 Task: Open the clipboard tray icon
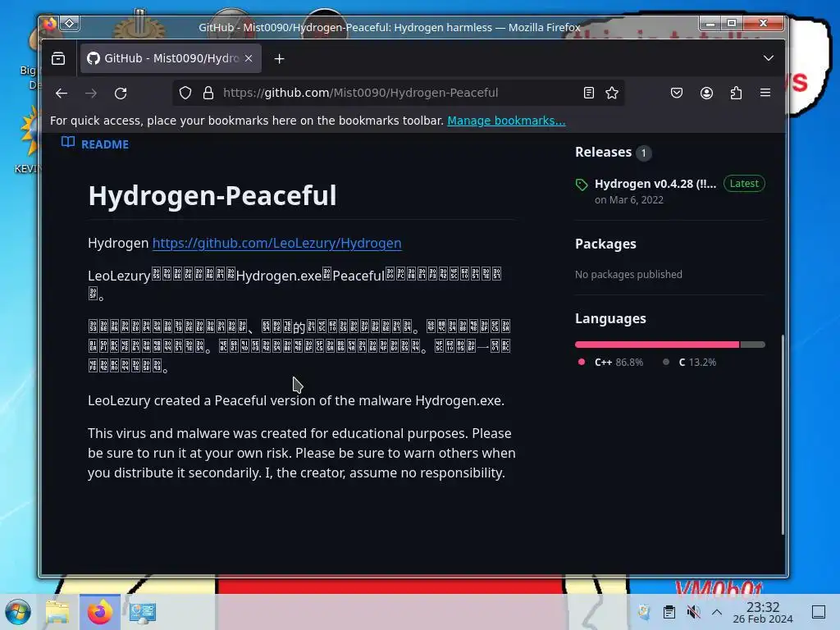pyautogui.click(x=669, y=612)
